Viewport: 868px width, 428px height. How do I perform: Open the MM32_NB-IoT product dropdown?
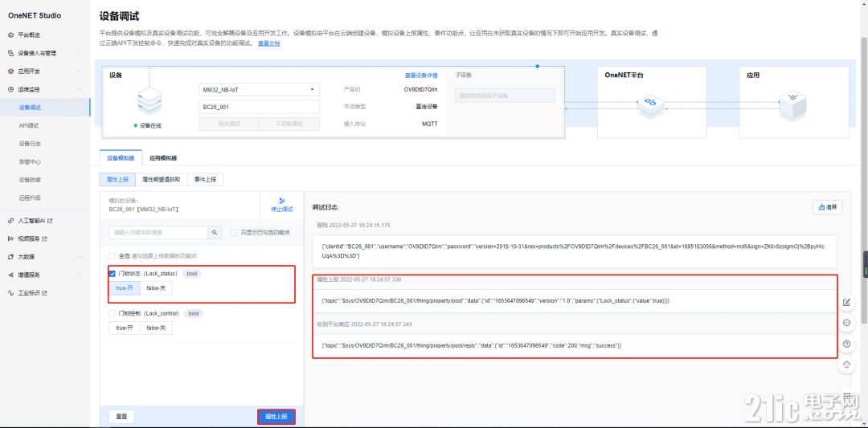click(x=259, y=89)
